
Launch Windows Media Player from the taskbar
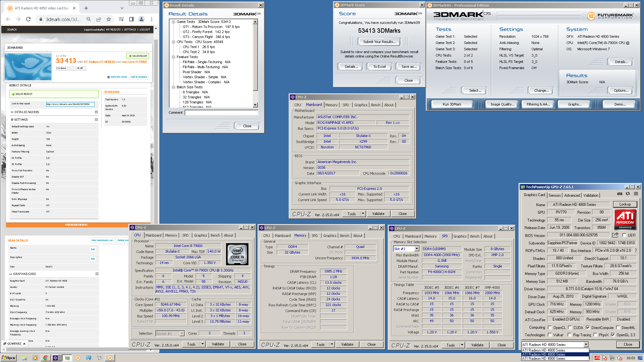[x=35, y=358]
